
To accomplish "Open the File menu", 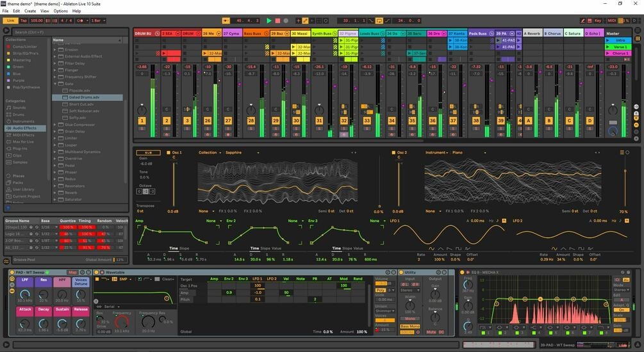I will [x=5, y=11].
